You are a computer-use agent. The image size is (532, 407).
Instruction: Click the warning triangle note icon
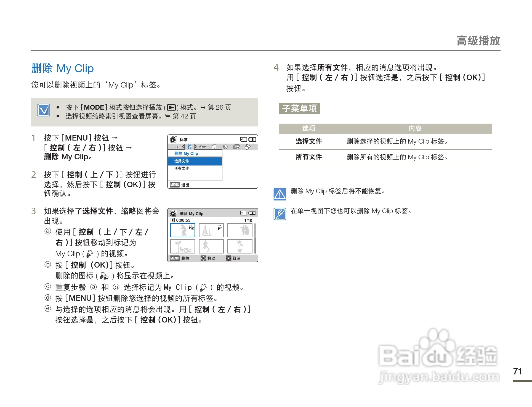point(280,194)
